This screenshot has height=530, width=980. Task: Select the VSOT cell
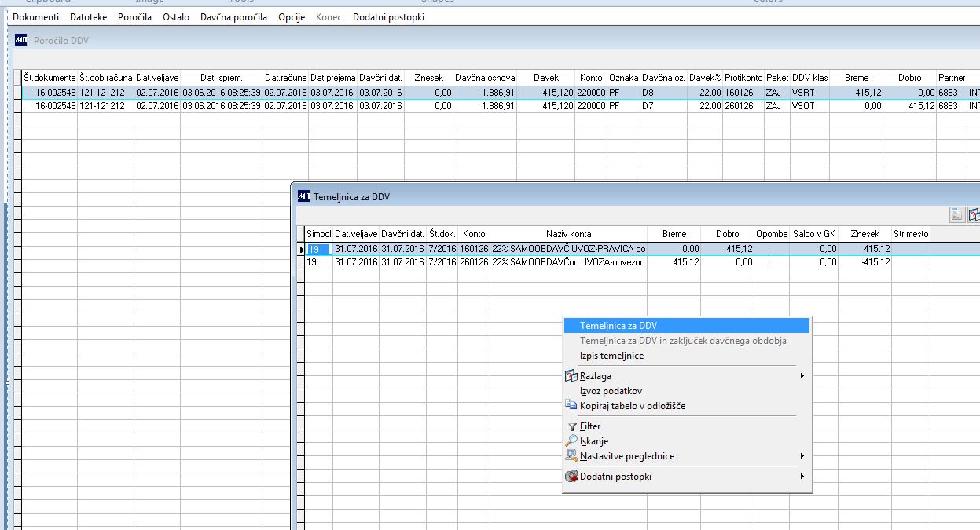coord(810,106)
